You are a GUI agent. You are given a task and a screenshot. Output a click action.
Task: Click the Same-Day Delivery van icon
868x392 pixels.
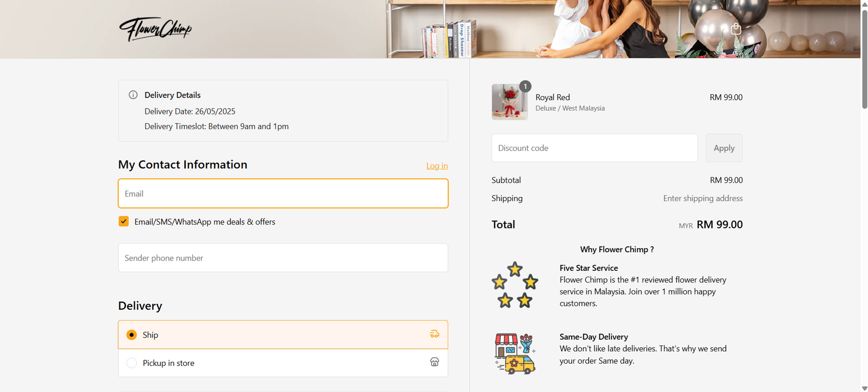(x=514, y=354)
